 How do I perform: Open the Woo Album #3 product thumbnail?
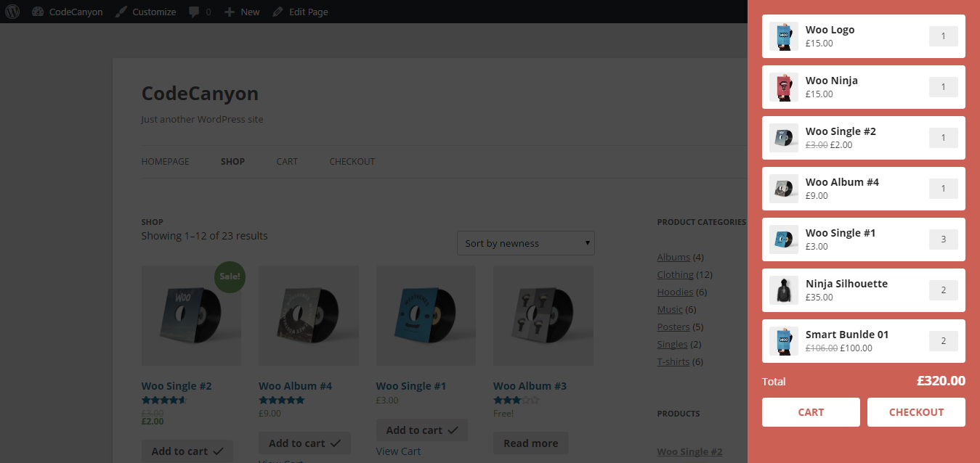pos(543,316)
